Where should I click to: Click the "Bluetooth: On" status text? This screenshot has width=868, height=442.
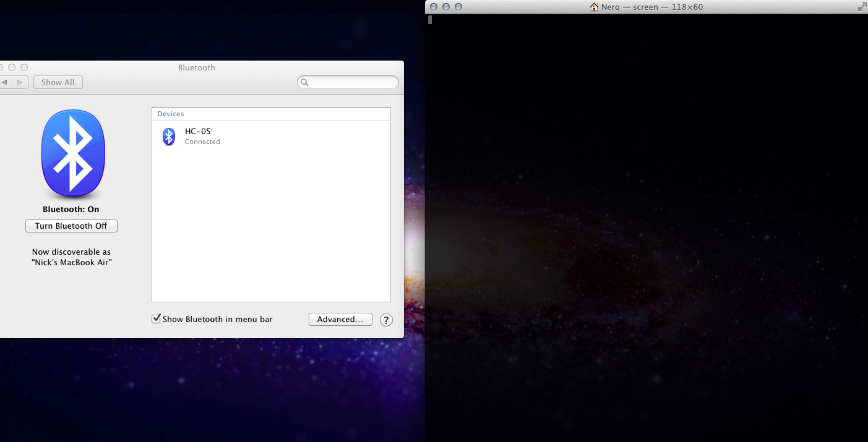(71, 210)
